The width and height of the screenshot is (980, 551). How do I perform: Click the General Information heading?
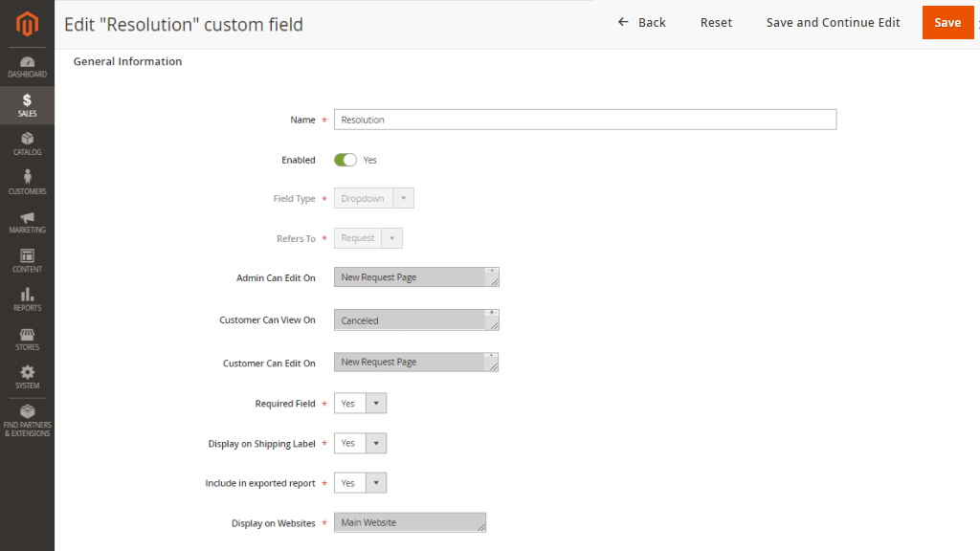127,61
